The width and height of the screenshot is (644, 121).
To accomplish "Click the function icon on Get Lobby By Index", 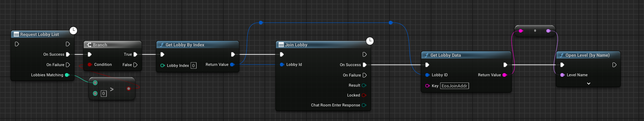I will coord(162,45).
